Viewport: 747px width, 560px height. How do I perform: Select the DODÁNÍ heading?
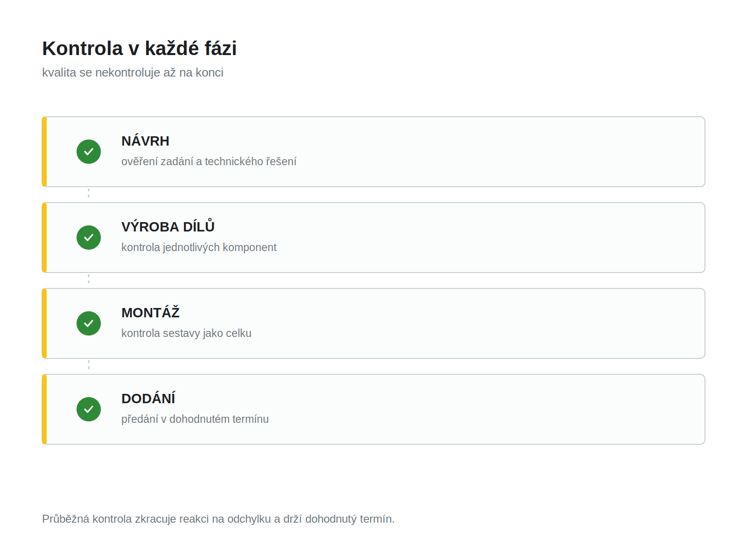pos(148,398)
